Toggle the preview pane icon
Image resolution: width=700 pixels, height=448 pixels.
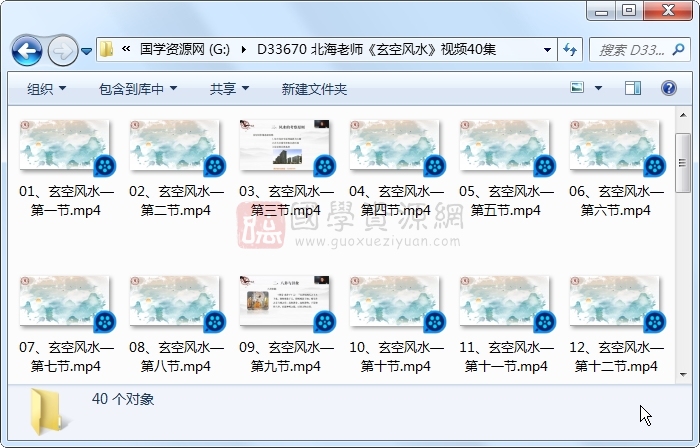click(x=633, y=88)
